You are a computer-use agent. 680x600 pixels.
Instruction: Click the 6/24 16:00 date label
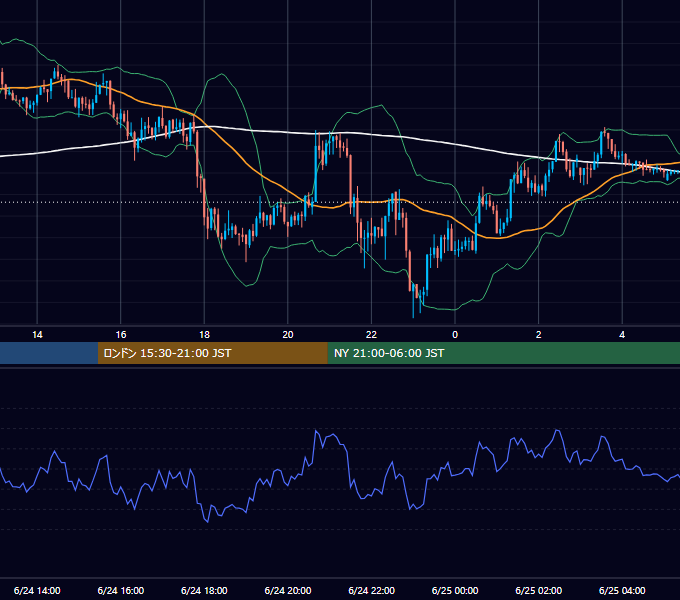click(121, 590)
